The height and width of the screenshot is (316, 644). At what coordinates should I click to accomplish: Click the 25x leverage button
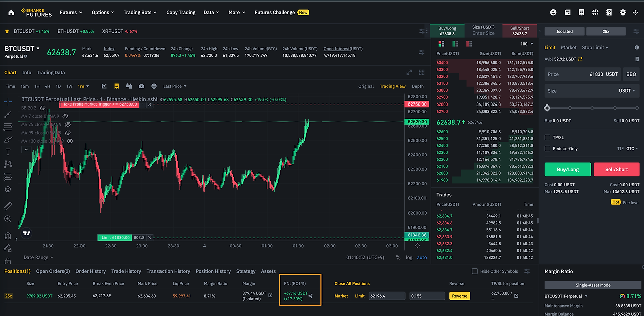coord(606,31)
